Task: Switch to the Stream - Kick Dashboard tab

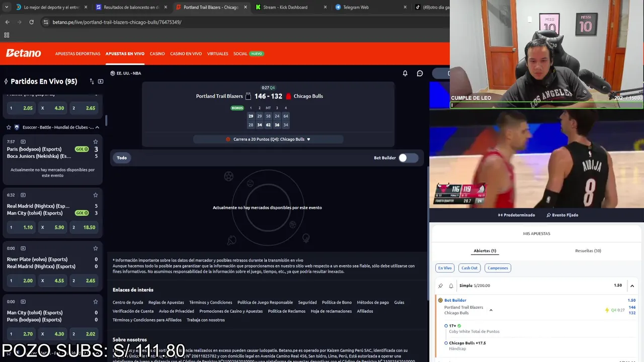Action: coord(285,7)
